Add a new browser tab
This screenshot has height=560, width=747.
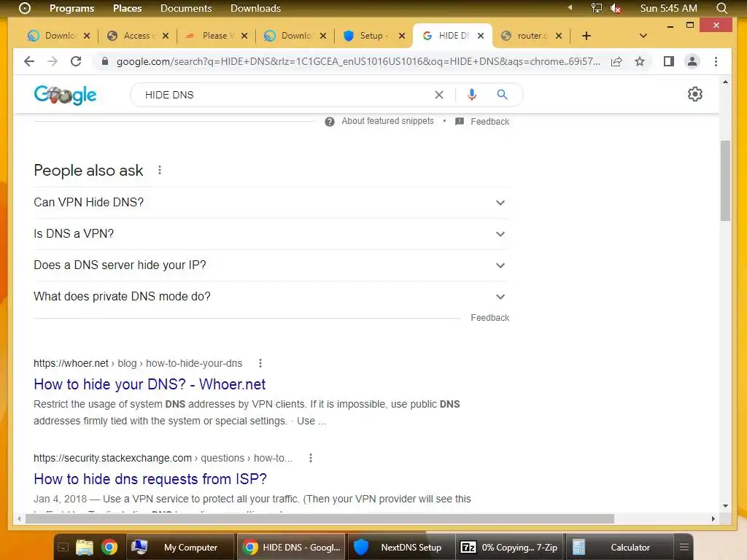(587, 36)
